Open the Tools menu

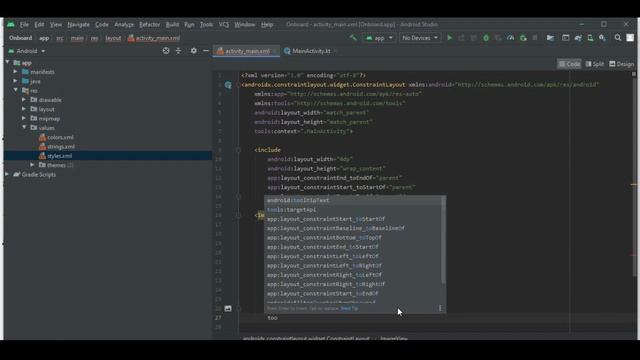coord(206,24)
